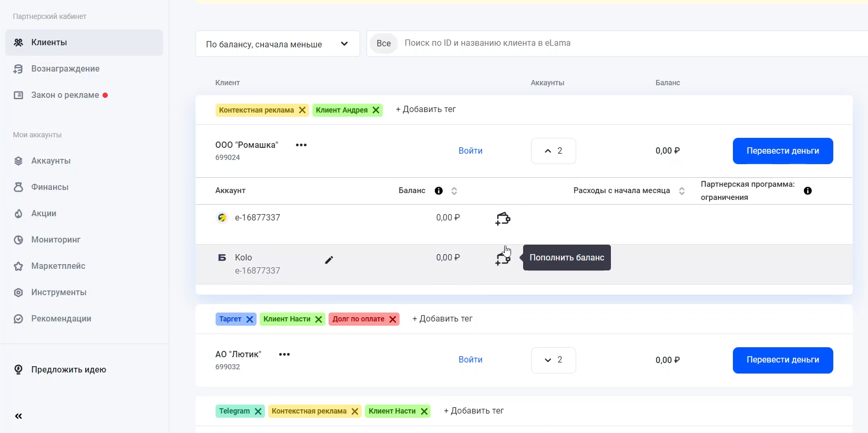Remove the "Долг по оплате" tag

point(393,319)
